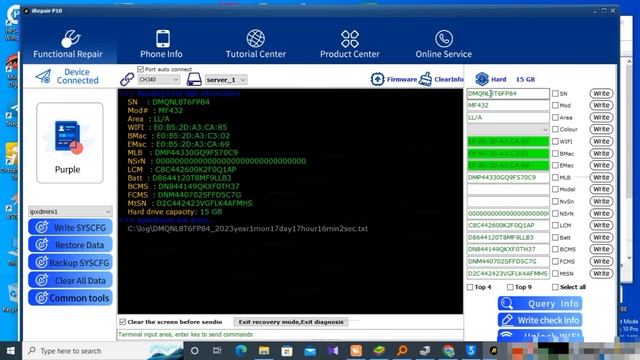Select the Purple mode thumbnail

coord(70,143)
